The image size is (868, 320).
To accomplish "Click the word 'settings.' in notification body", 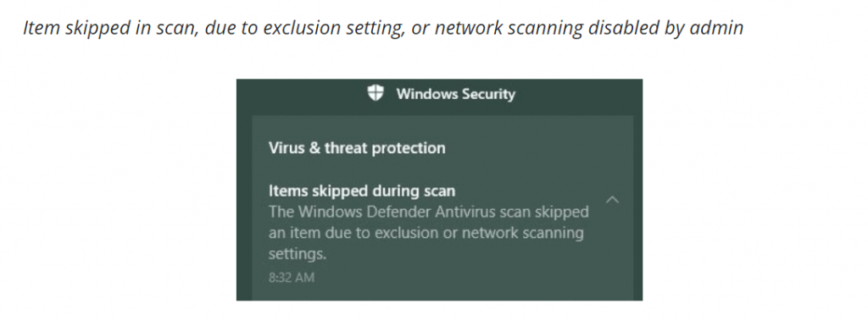I will [298, 254].
